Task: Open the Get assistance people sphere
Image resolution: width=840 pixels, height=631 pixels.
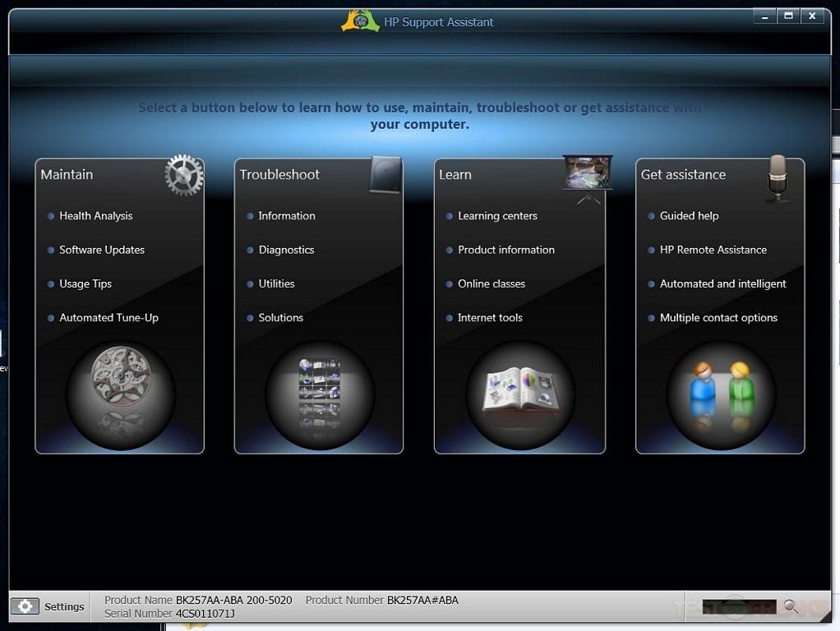Action: (720, 395)
